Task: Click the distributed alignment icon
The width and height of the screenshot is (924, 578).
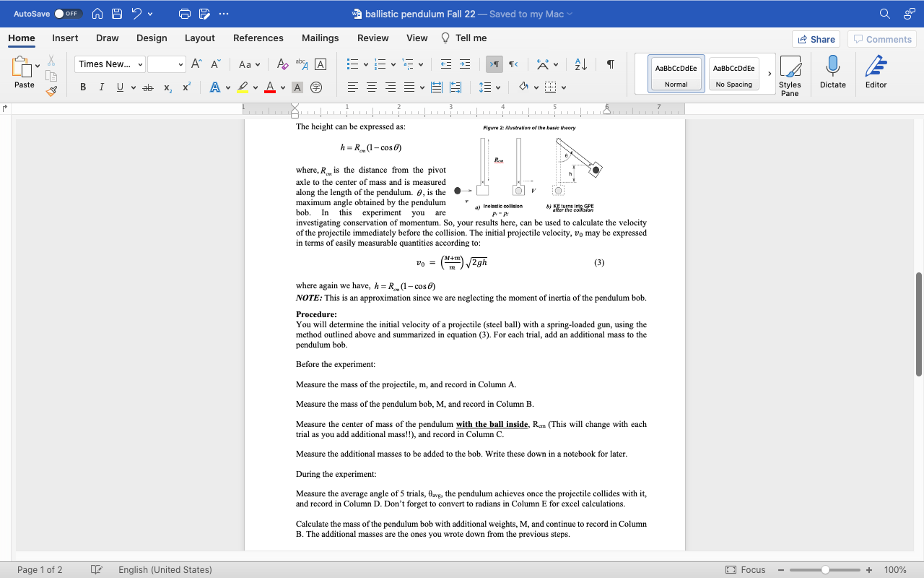Action: click(x=437, y=87)
